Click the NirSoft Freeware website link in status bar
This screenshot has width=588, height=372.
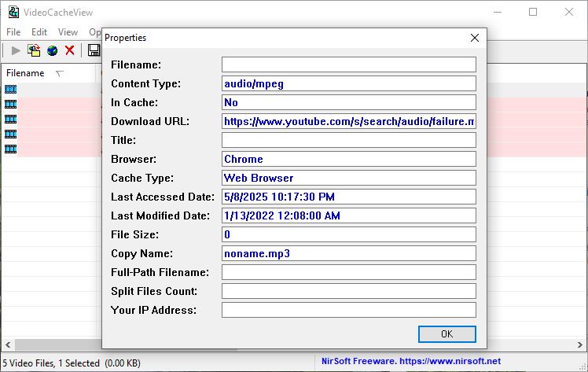pos(411,361)
